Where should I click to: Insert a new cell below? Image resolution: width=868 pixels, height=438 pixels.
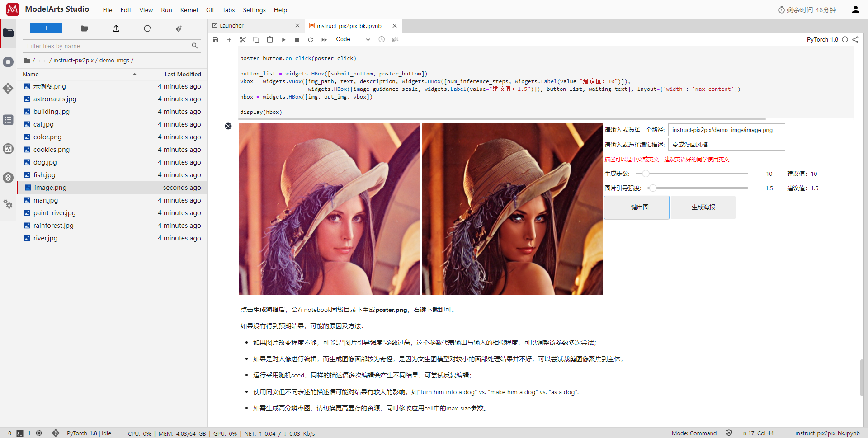pos(229,40)
